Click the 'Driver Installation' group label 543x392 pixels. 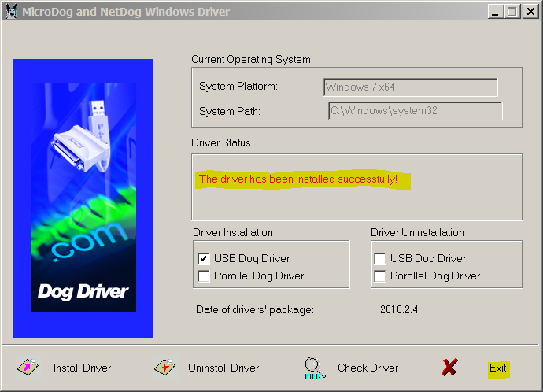233,232
